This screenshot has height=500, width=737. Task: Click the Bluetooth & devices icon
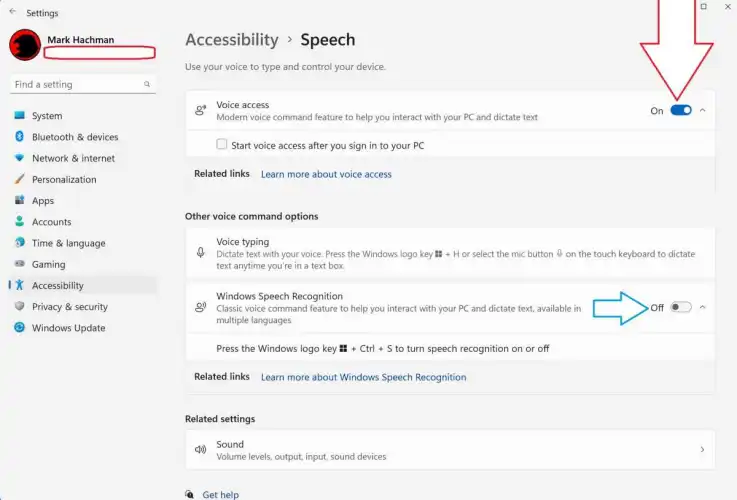[x=19, y=137]
